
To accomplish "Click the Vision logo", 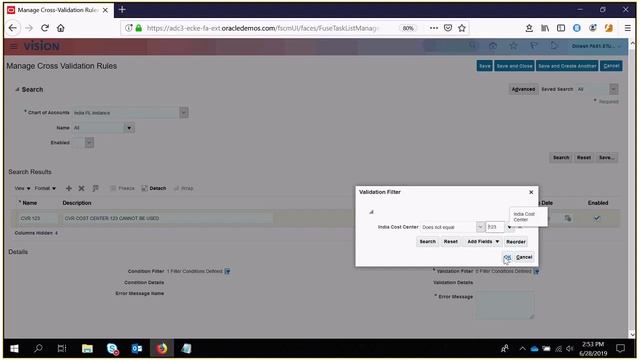I will click(42, 46).
